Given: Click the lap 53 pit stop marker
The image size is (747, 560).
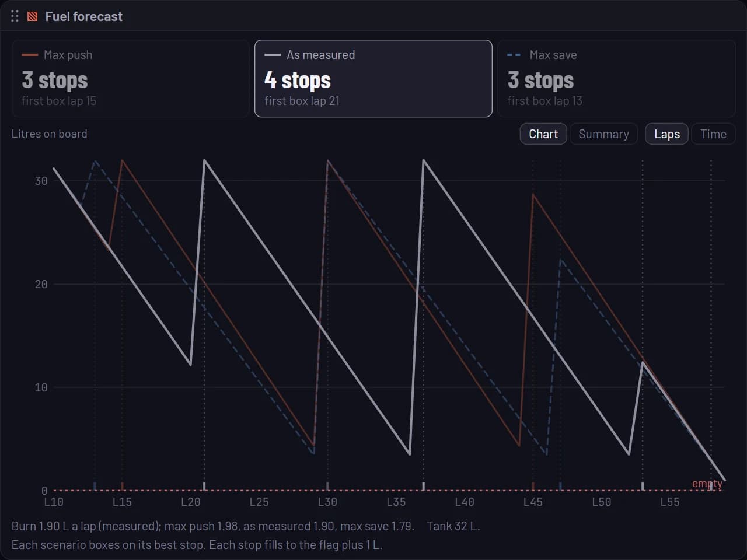Looking at the screenshot, I should (643, 486).
